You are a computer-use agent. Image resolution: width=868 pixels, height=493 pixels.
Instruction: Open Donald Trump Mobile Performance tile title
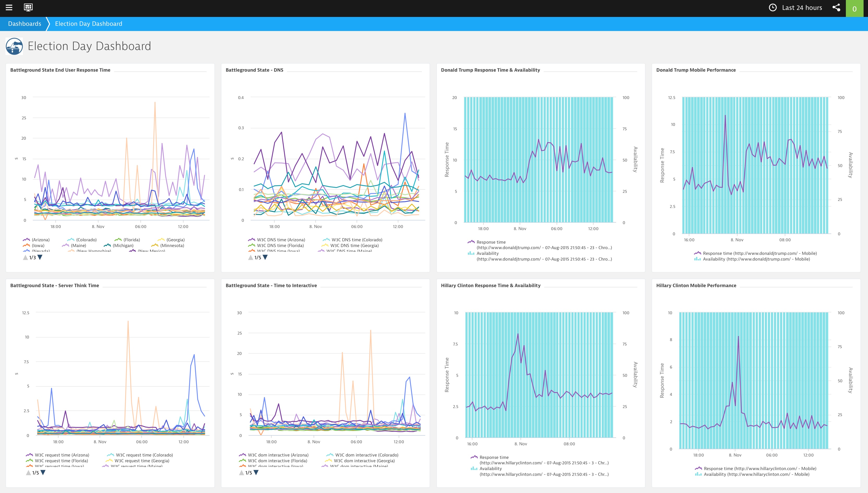point(696,70)
